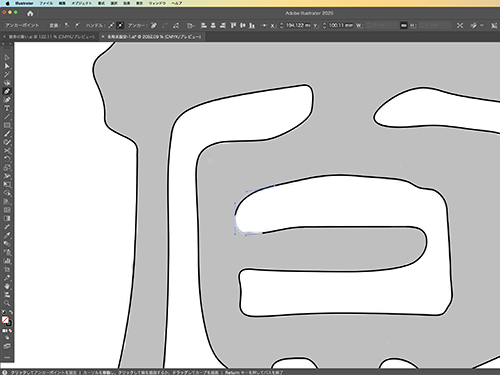
Task: Select the Paintbrush tool
Action: coord(7,134)
